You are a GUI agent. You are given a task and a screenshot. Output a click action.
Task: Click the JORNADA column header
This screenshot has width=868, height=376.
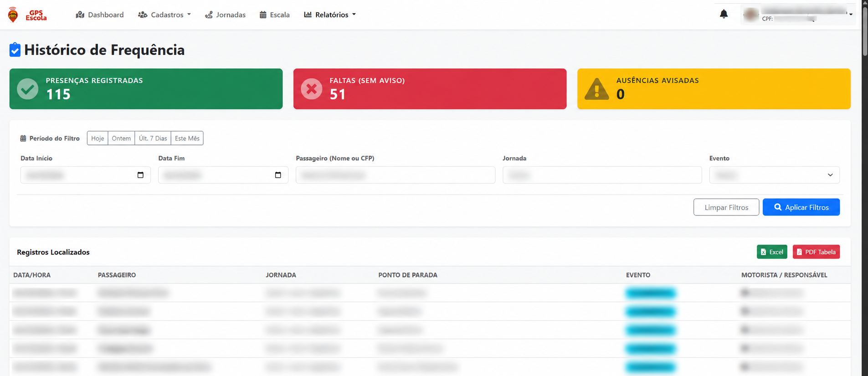tap(281, 275)
